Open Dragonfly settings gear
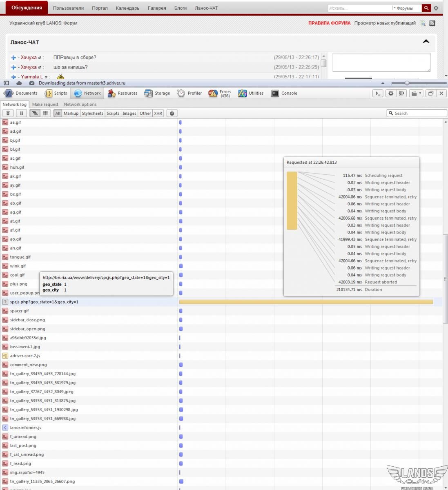 tap(391, 93)
